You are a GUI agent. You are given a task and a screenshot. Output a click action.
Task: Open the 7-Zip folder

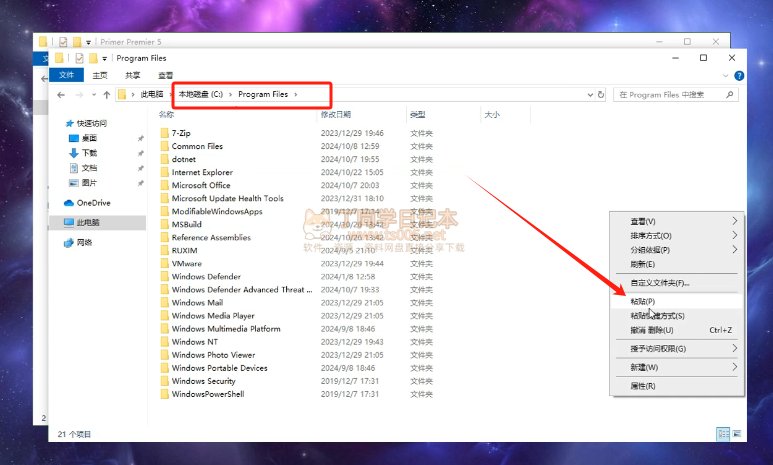pos(181,133)
